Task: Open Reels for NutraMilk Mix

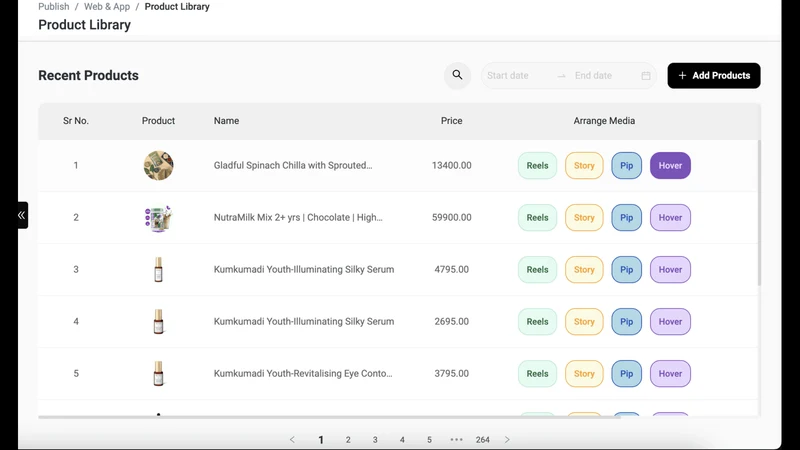Action: pos(537,217)
